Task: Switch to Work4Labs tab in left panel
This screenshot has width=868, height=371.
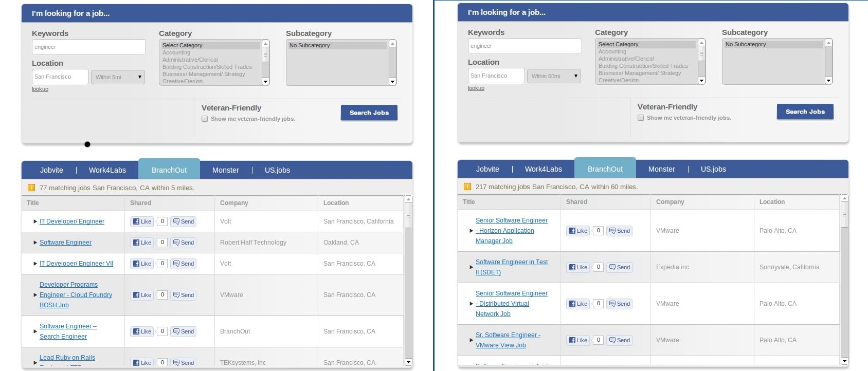Action: (x=107, y=170)
